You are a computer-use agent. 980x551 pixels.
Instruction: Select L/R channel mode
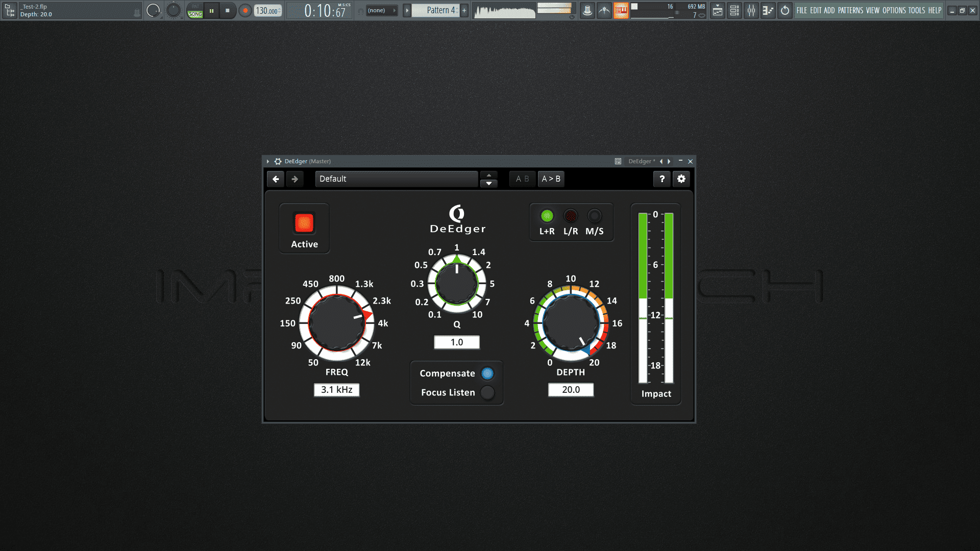click(571, 216)
